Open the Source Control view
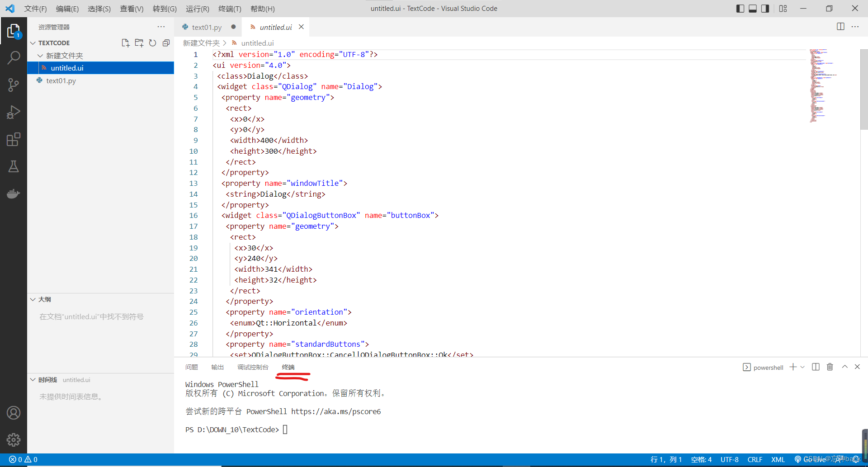The image size is (868, 467). tap(14, 85)
